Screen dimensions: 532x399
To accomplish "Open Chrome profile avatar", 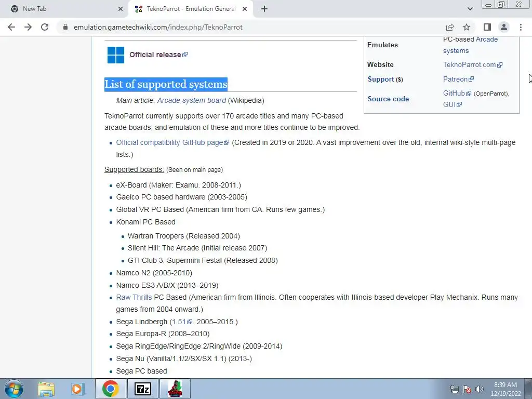I will (x=504, y=27).
